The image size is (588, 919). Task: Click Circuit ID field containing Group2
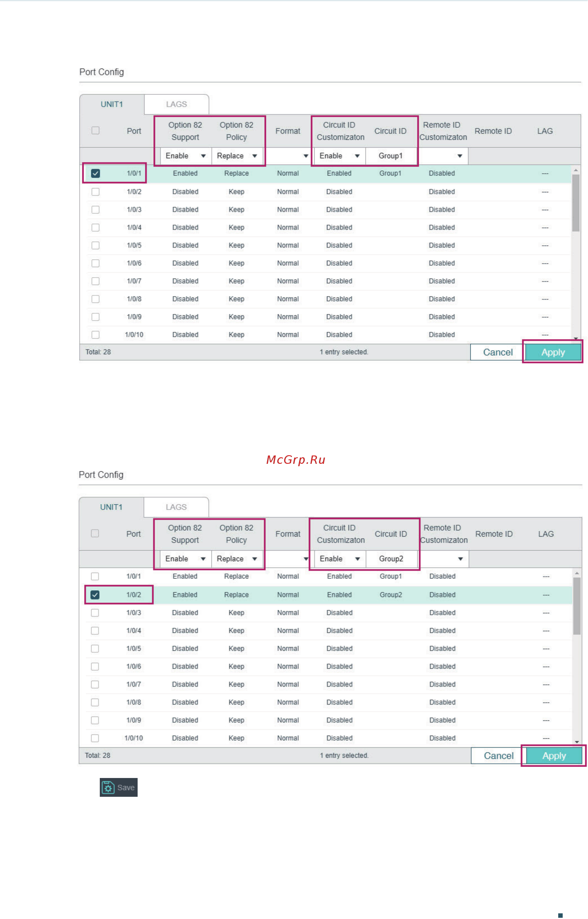(391, 559)
